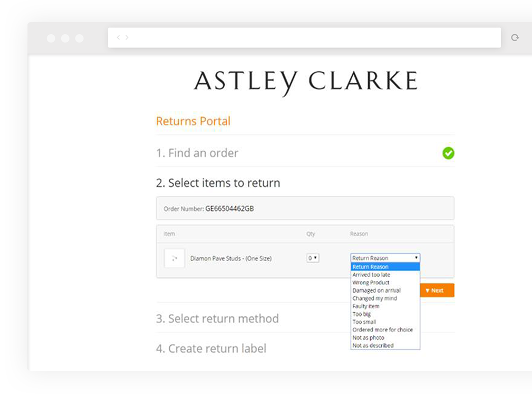Click the orange Next button
This screenshot has height=395, width=532.
(x=437, y=291)
